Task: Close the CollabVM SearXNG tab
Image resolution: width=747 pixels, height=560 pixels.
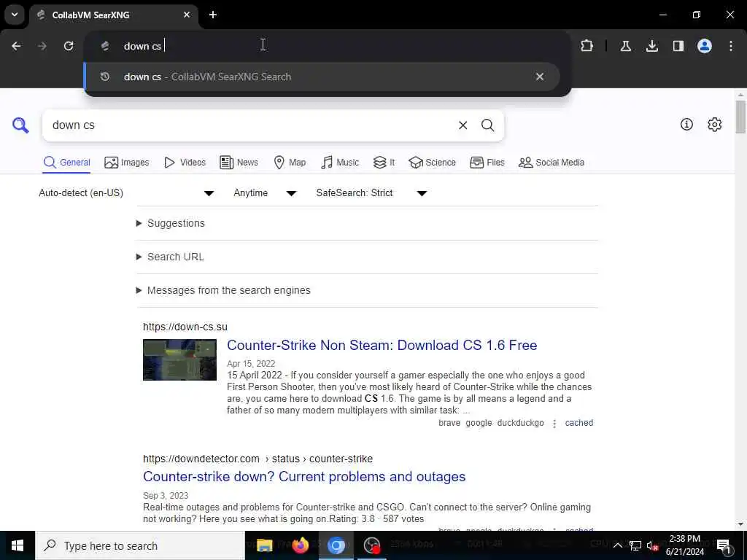Action: pos(187,15)
